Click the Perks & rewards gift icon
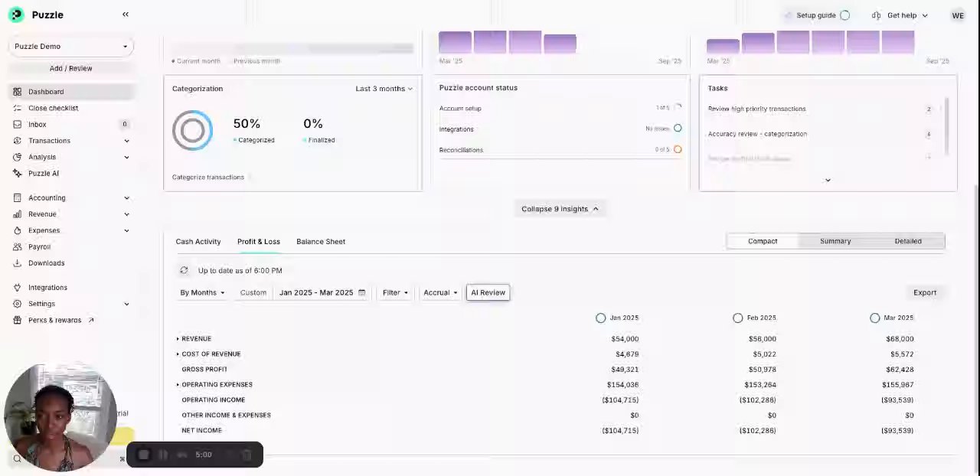This screenshot has height=476, width=980. [x=17, y=320]
